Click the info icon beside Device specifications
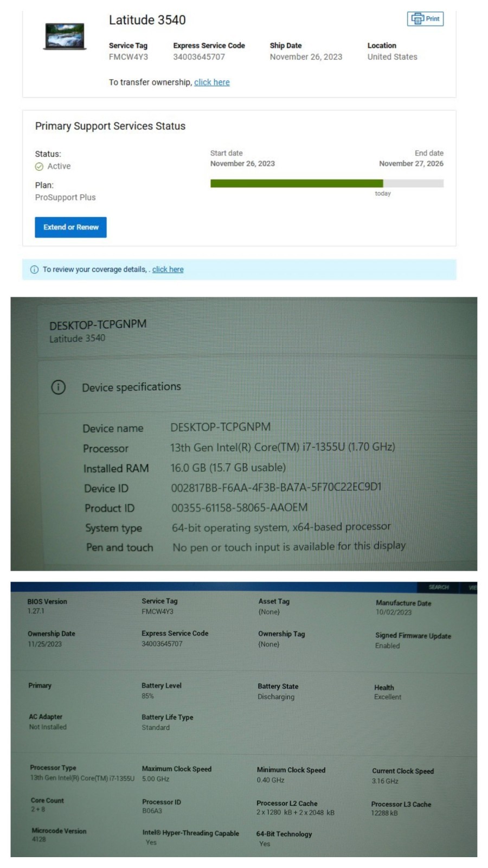488x868 pixels. (x=58, y=387)
